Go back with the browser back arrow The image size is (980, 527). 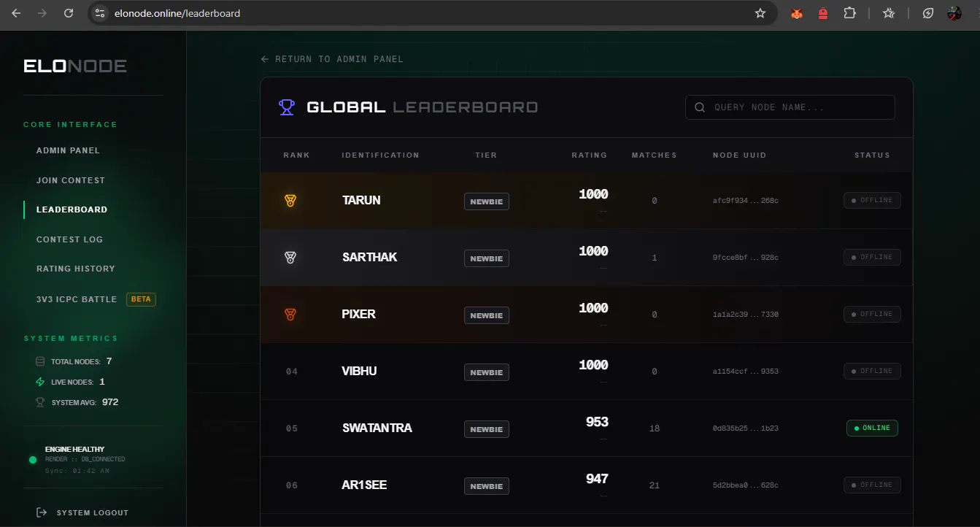click(x=16, y=13)
